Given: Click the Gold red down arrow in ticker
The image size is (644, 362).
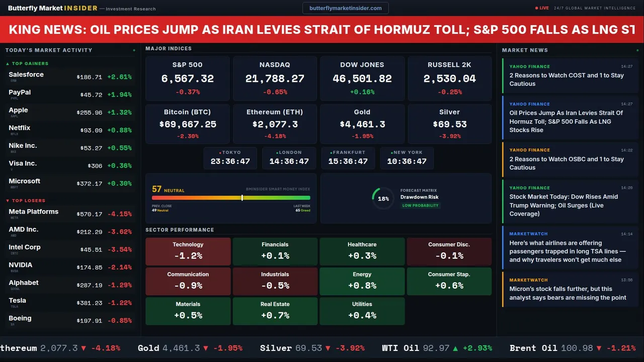Looking at the screenshot, I should point(207,348).
